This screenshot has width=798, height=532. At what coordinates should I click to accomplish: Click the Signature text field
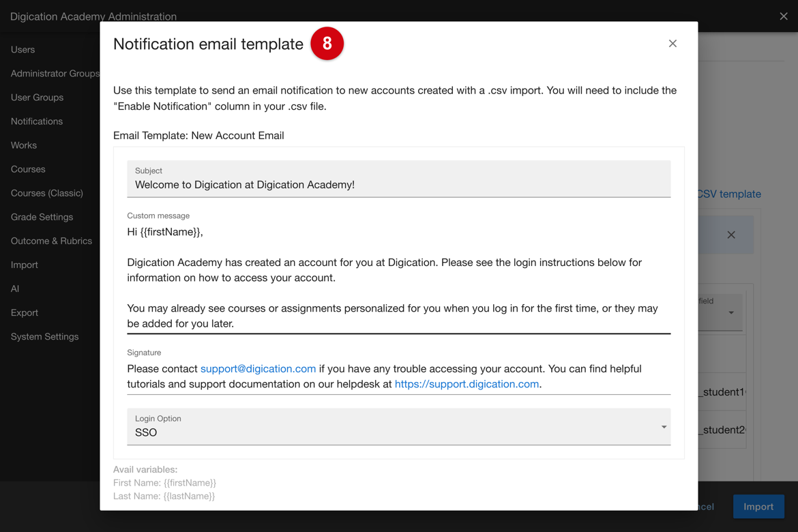(398, 376)
